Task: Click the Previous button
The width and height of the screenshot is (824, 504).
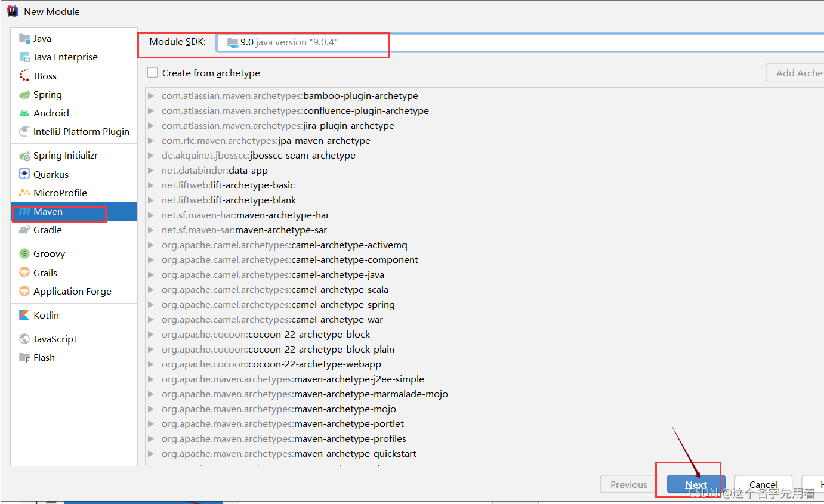Action: click(629, 484)
